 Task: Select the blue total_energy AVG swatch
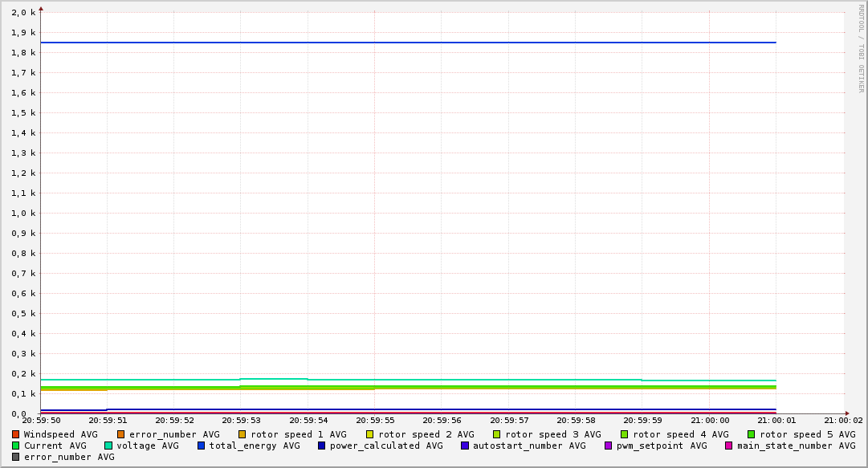[202, 446]
